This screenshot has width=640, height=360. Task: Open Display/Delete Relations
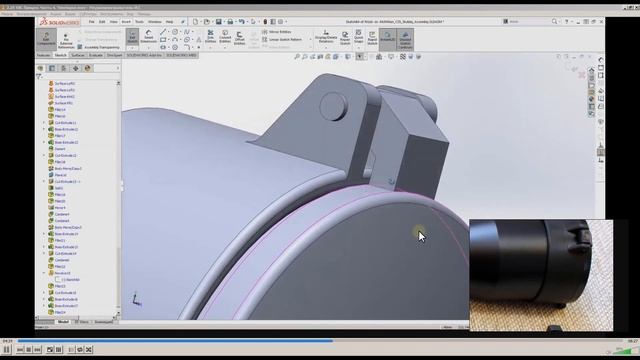tap(326, 36)
